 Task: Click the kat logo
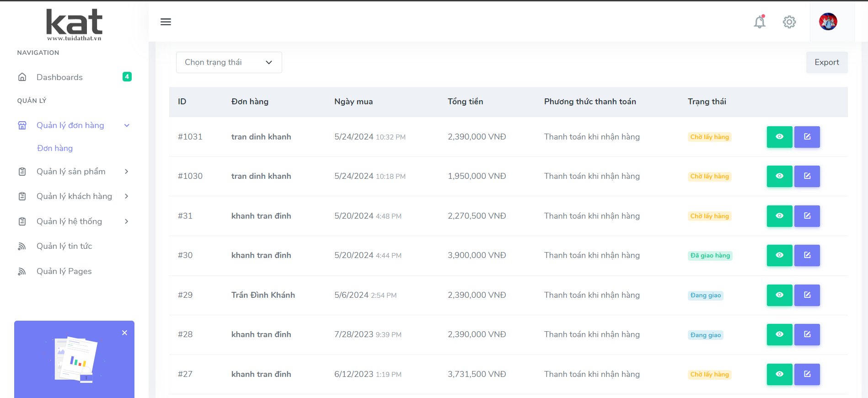tap(75, 25)
